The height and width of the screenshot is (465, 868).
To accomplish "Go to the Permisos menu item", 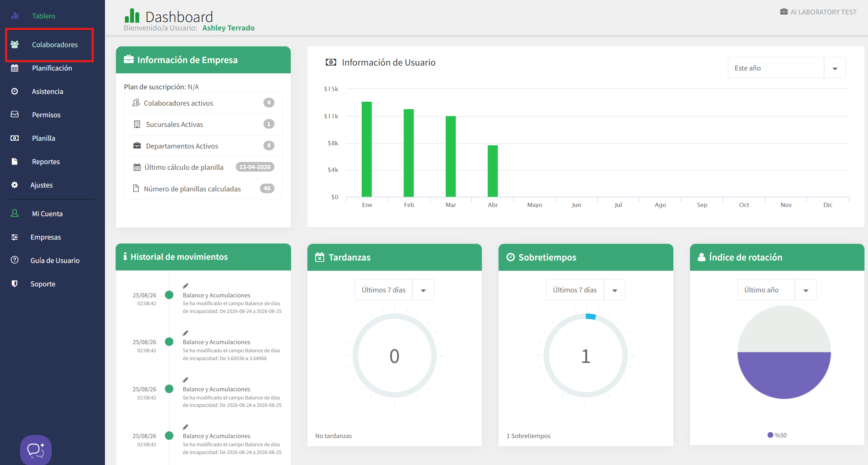I will [46, 115].
